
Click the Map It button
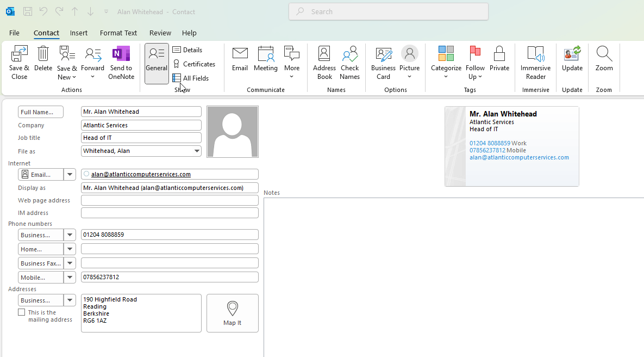coord(232,313)
